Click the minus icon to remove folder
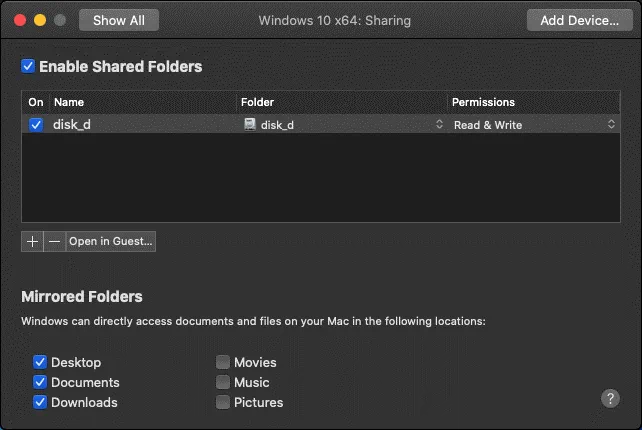 point(54,241)
